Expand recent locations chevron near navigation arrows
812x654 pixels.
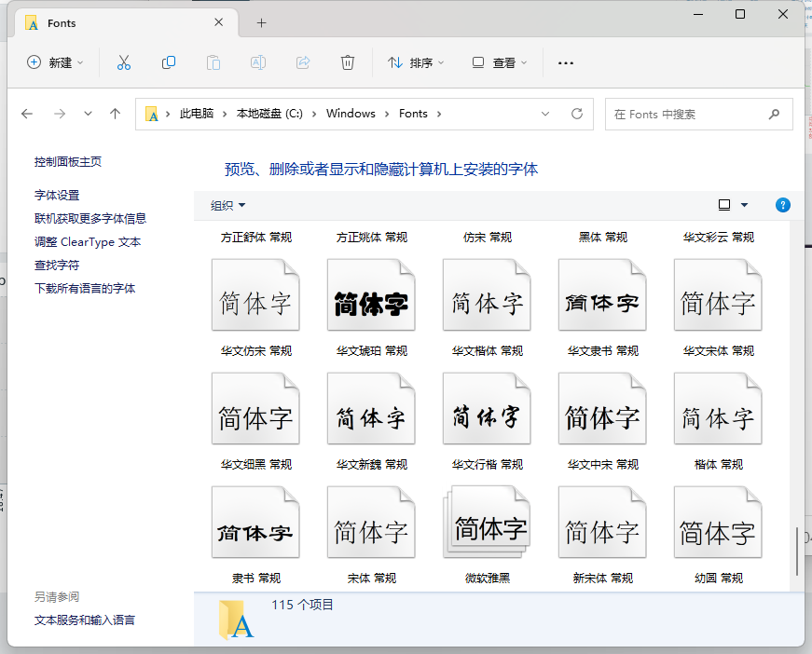click(88, 114)
